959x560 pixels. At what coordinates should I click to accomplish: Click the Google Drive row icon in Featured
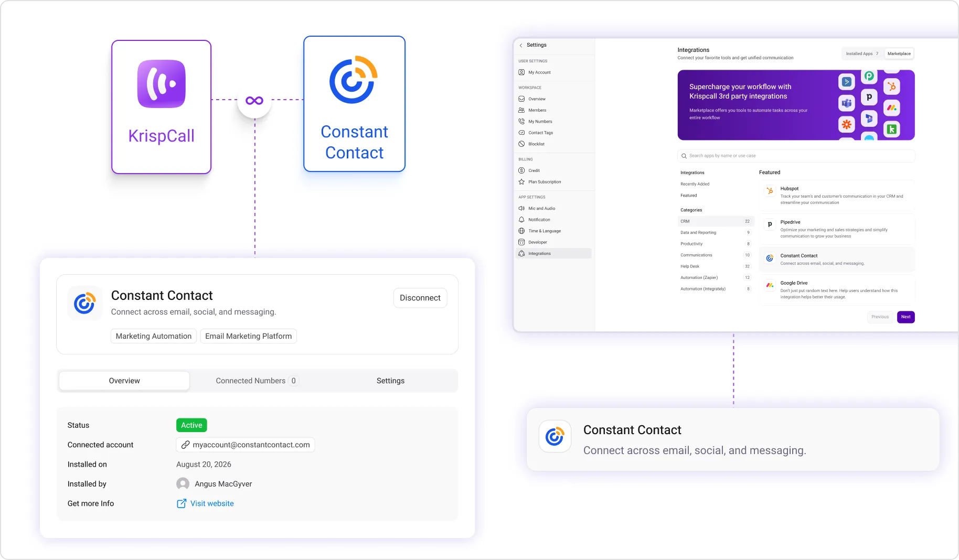(x=770, y=285)
